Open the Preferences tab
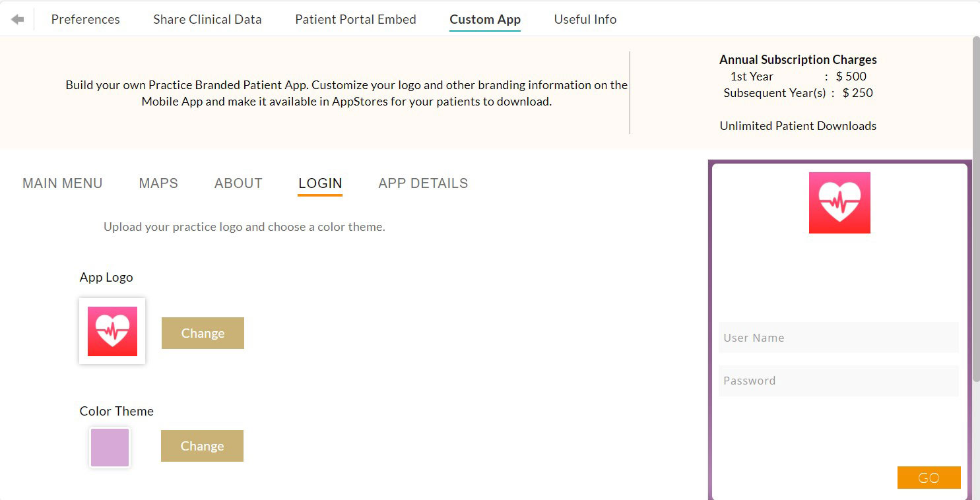980x500 pixels. tap(86, 19)
